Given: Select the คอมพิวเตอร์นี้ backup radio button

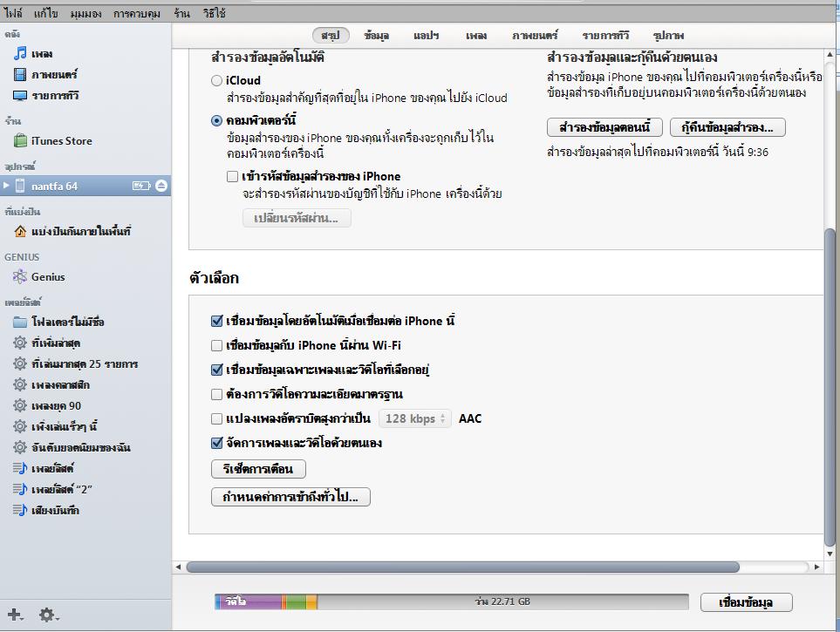Looking at the screenshot, I should pyautogui.click(x=216, y=120).
